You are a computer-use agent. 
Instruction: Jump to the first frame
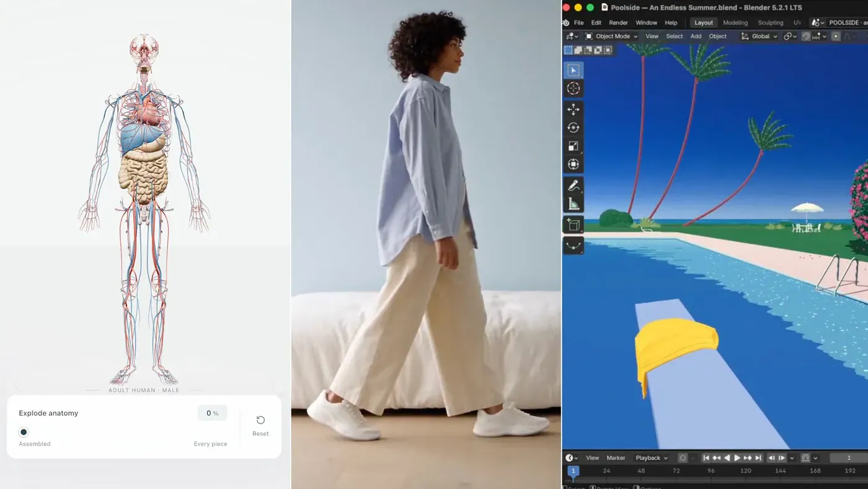tap(706, 458)
